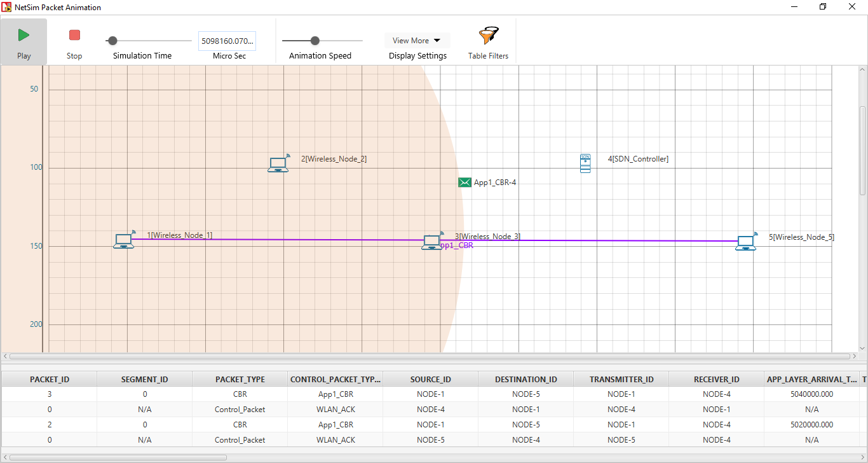Expand the View More dropdown
Image resolution: width=868 pixels, height=463 pixels.
[417, 41]
